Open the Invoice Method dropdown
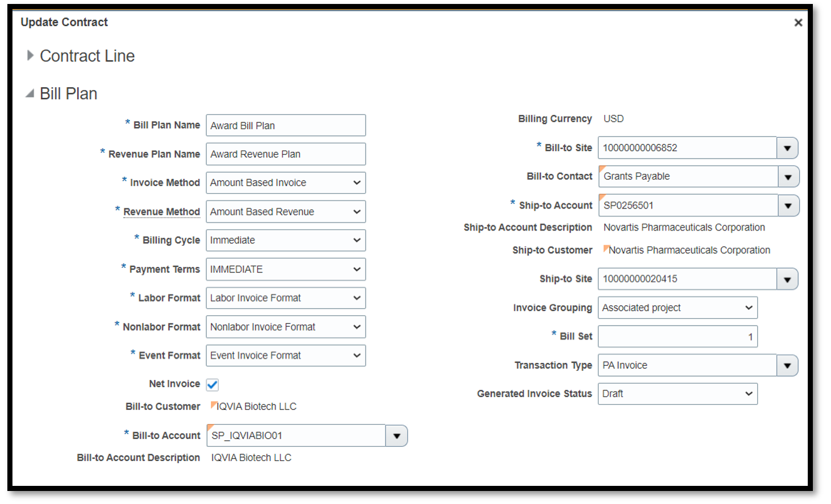This screenshot has height=504, width=831. click(286, 183)
